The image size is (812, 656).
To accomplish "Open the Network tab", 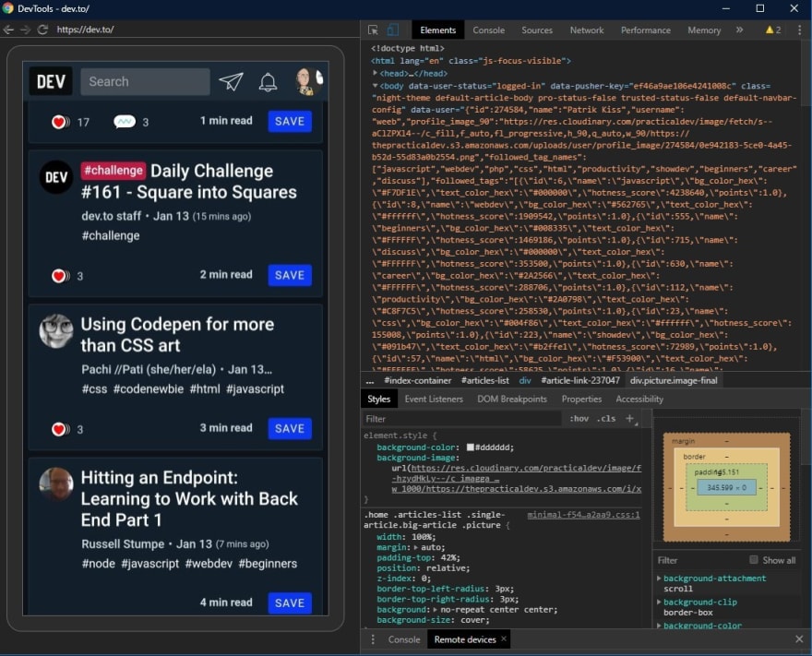I will click(x=587, y=30).
